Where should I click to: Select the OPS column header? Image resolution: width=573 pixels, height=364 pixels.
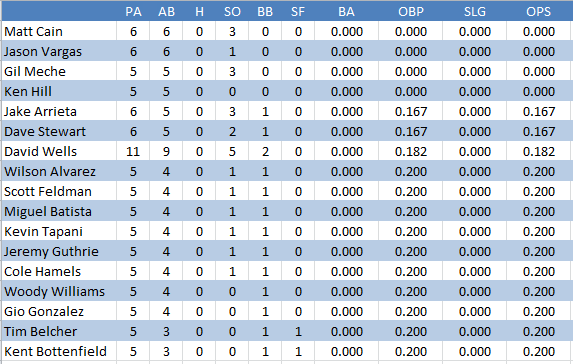pyautogui.click(x=538, y=12)
